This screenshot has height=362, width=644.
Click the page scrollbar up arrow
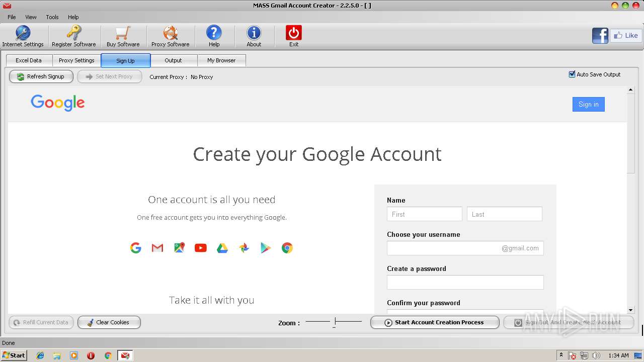pyautogui.click(x=631, y=90)
